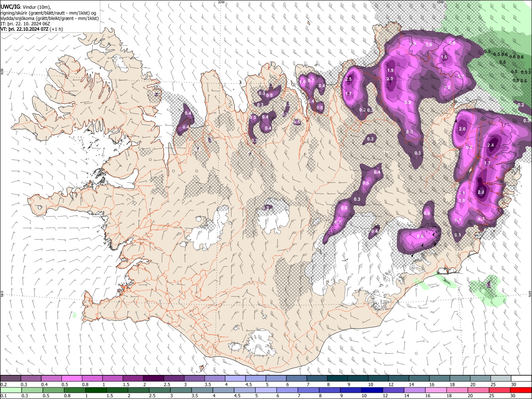Click the bright red 30 rain legend swatch
The width and height of the screenshot is (532, 399).
click(520, 390)
